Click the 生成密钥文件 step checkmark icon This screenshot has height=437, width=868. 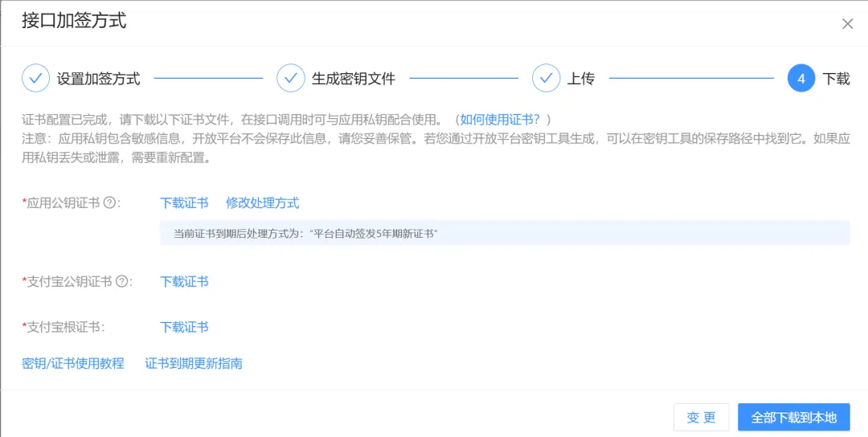290,79
